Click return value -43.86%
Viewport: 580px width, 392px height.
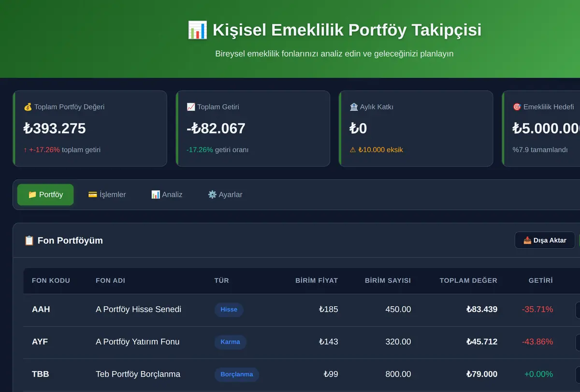pyautogui.click(x=537, y=342)
